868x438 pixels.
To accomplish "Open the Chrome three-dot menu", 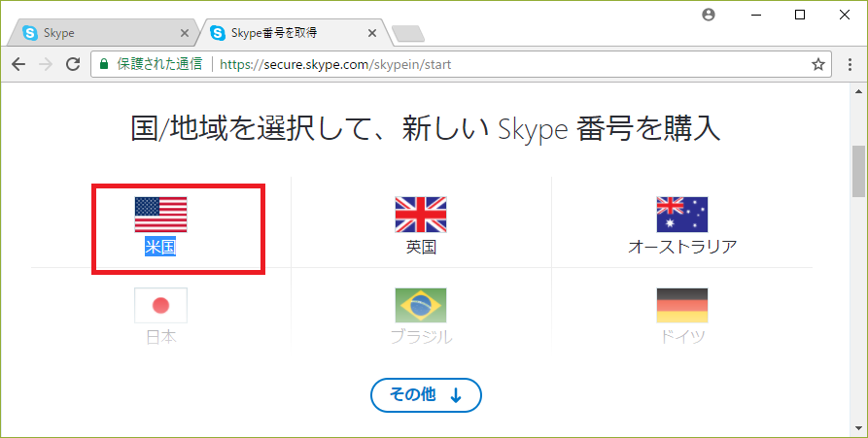I will click(850, 64).
